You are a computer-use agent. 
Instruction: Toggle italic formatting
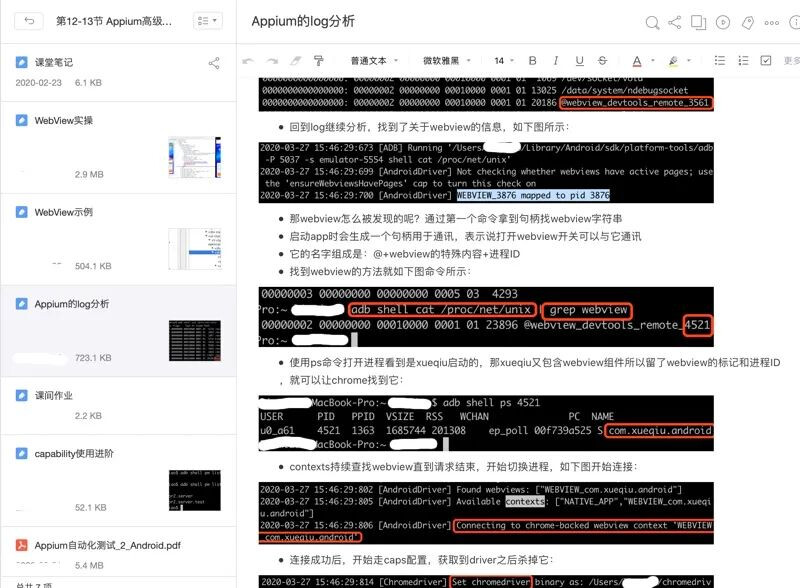(x=556, y=61)
